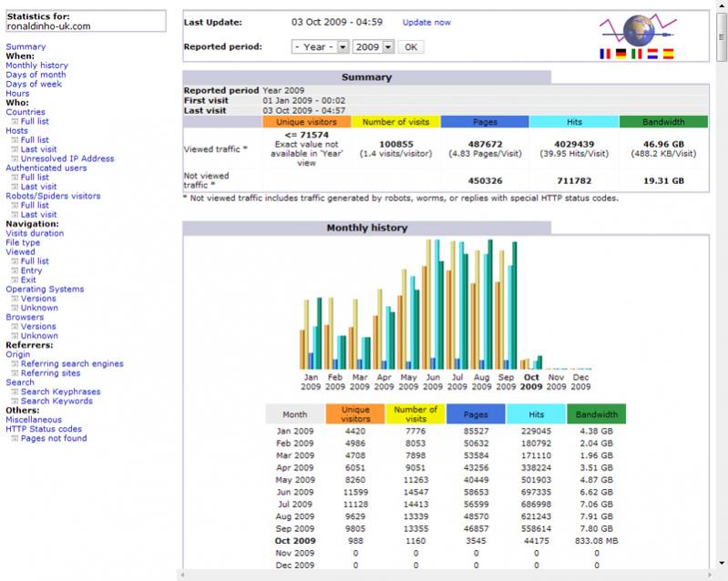The image size is (728, 581).
Task: Click the page icon beside Pages not found
Action: pos(14,439)
